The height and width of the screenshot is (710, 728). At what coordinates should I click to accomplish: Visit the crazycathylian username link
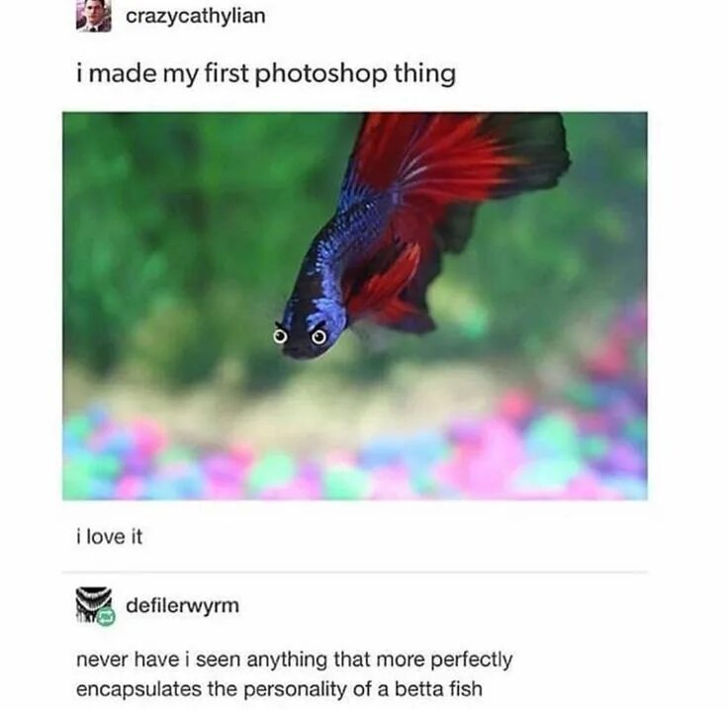(196, 16)
